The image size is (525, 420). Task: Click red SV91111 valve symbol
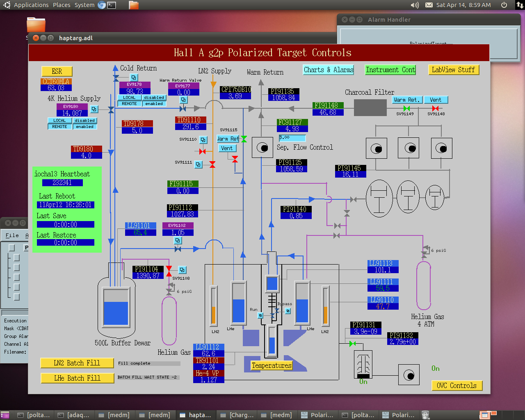pos(212,164)
